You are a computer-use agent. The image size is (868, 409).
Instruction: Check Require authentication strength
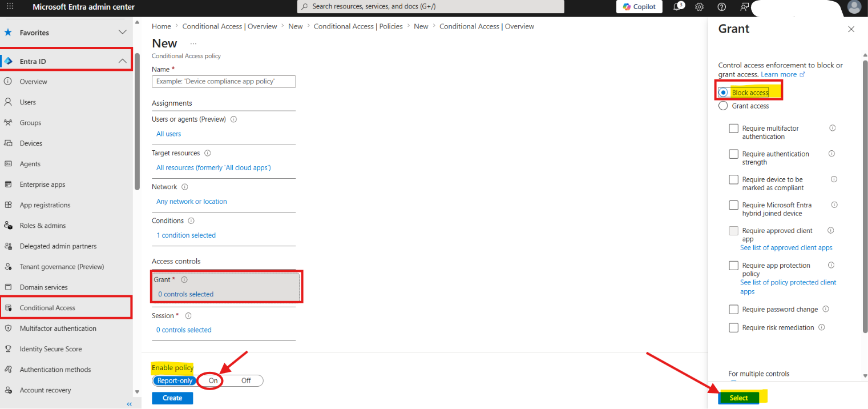[x=733, y=154]
